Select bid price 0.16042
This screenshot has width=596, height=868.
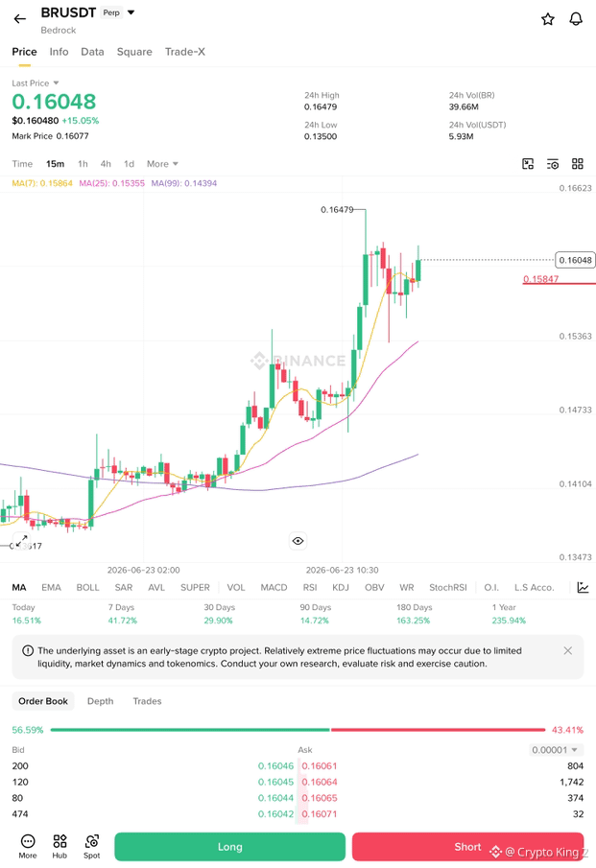click(275, 813)
